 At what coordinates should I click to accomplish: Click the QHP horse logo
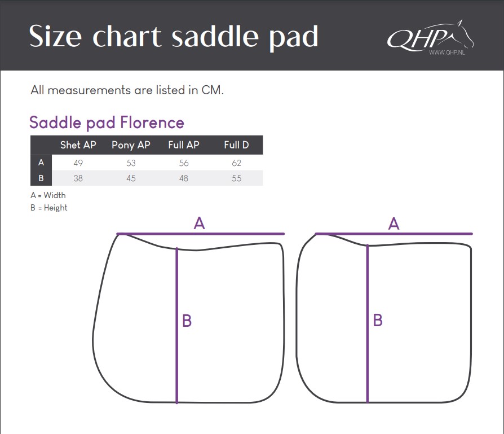click(430, 36)
